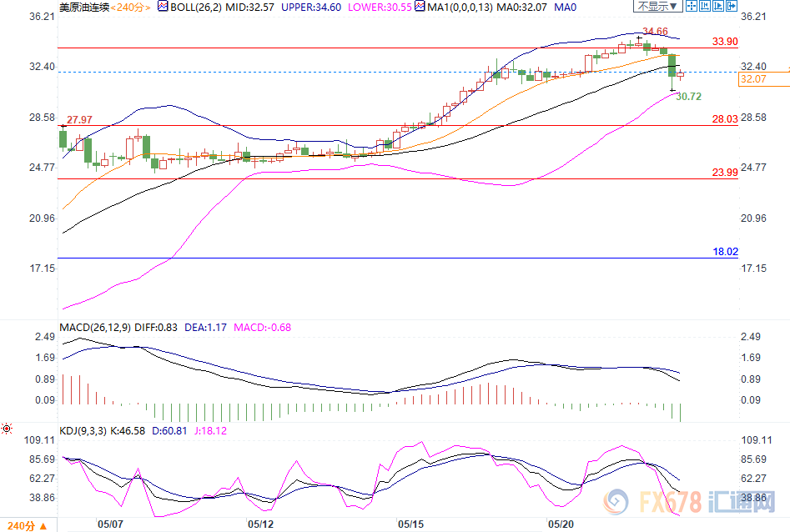
Task: Click the D:60.81 value
Action: click(169, 431)
